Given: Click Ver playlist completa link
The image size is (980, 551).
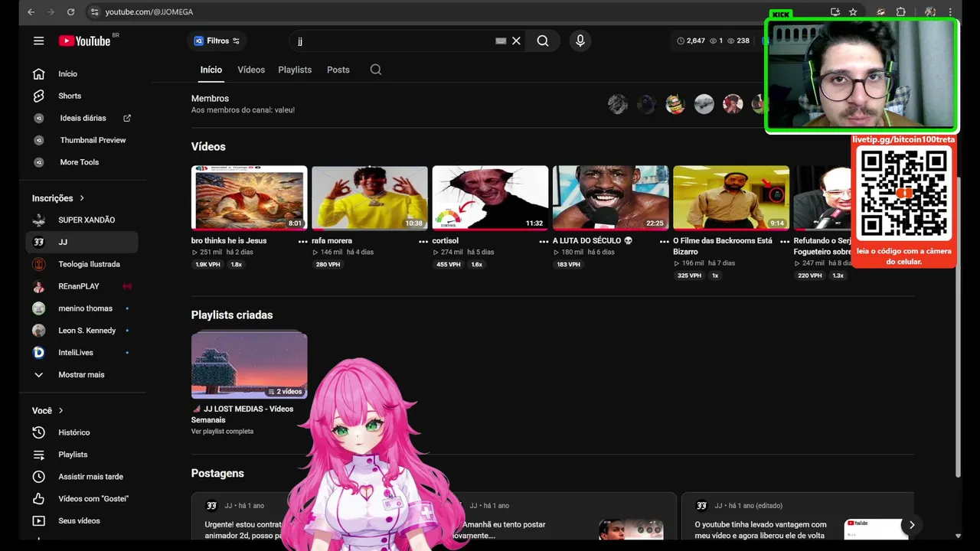Looking at the screenshot, I should tap(222, 432).
